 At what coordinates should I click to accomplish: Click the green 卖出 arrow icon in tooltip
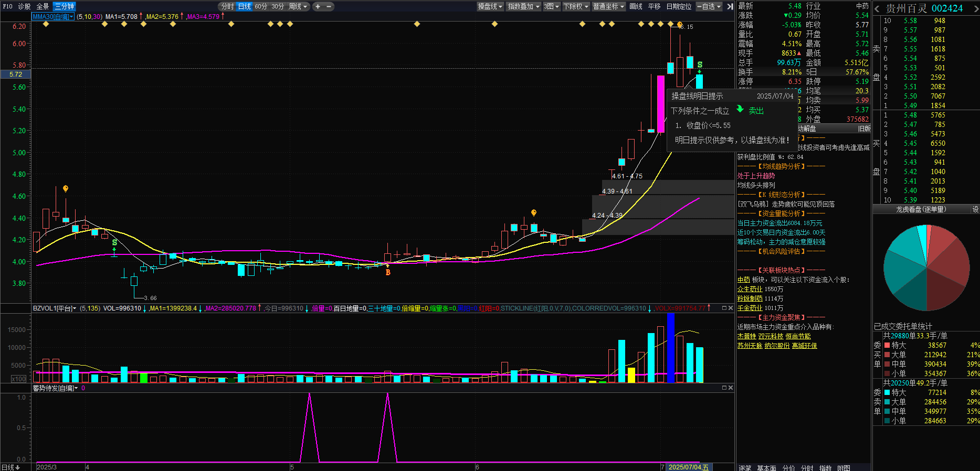(x=740, y=109)
